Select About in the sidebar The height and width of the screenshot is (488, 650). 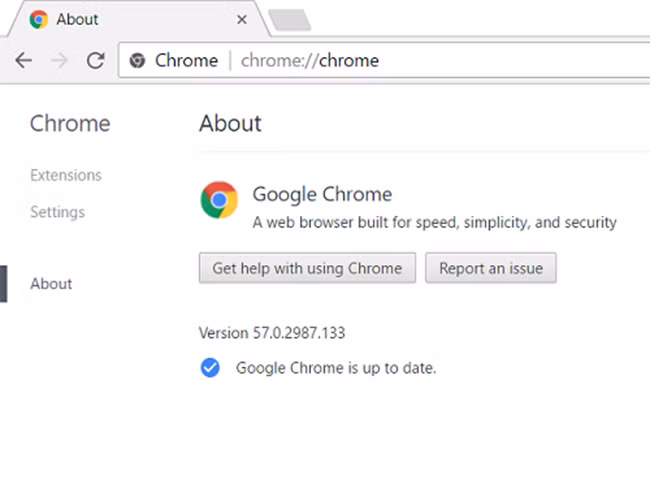click(x=51, y=284)
